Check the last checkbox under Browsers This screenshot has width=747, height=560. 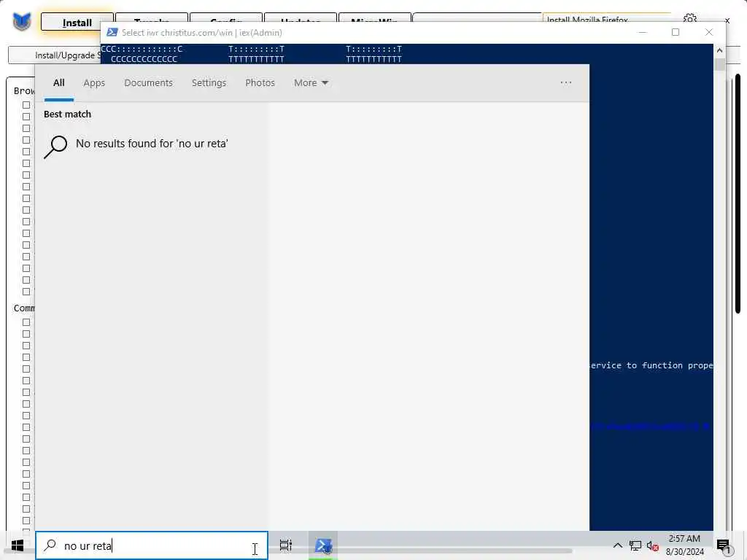26,292
